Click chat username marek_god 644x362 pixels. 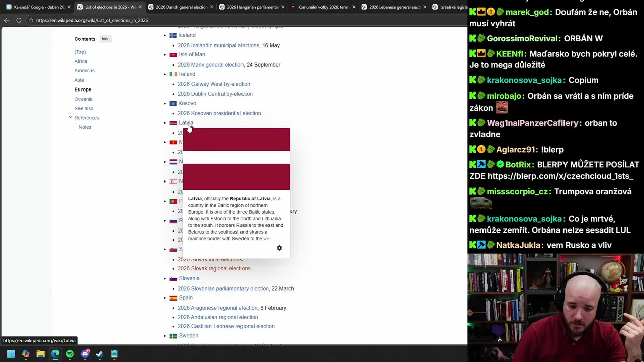(528, 12)
